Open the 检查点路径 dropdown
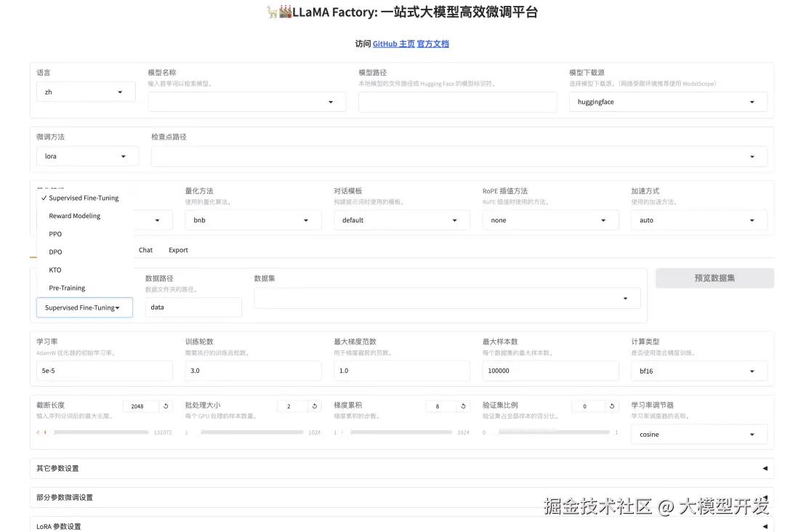Image resolution: width=785 pixels, height=532 pixels. coord(459,156)
